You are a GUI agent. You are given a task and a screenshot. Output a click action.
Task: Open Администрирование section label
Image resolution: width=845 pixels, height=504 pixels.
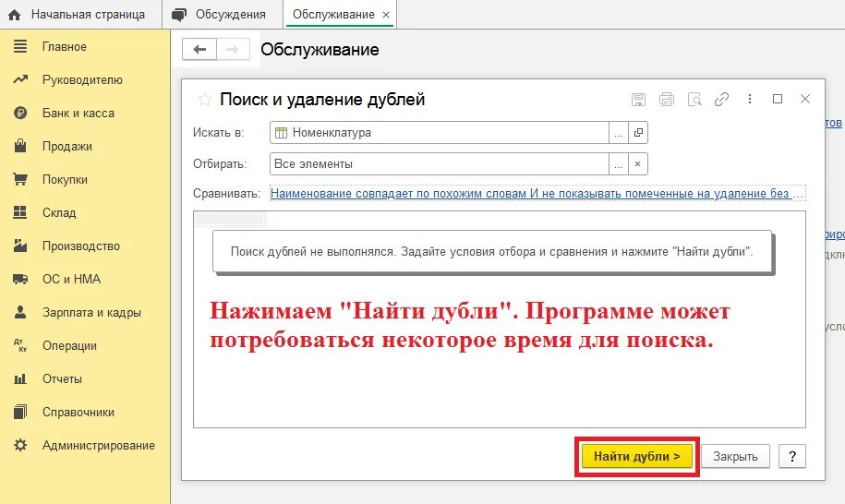coord(99,445)
